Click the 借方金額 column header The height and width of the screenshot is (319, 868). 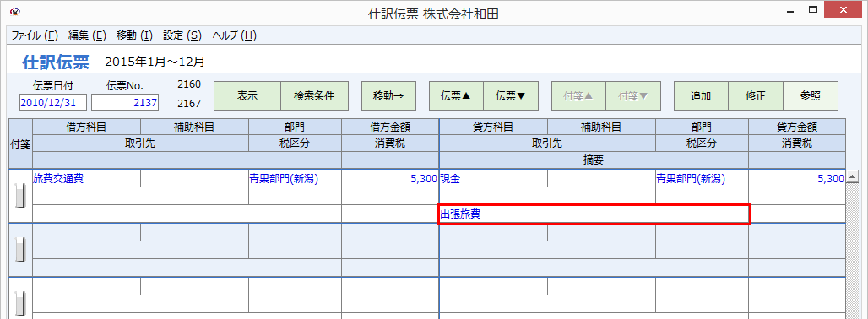click(390, 127)
